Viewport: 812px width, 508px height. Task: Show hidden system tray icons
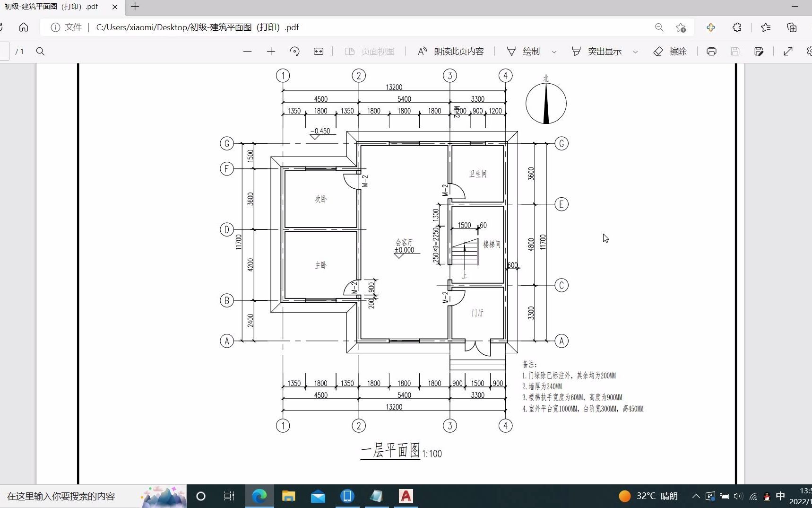coord(696,496)
